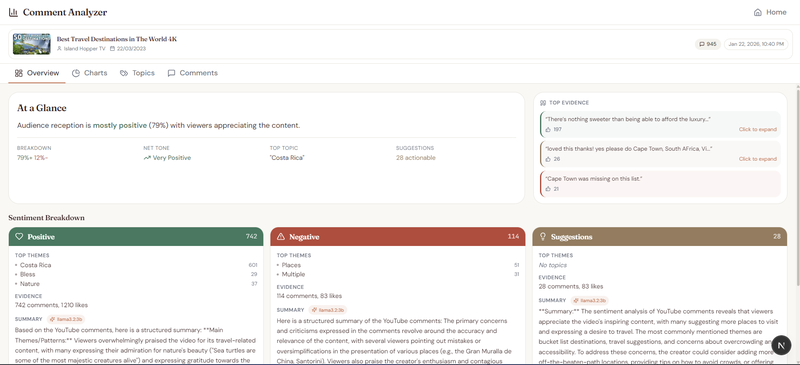Select the Places theme in Negative
This screenshot has height=365, width=800.
(397, 265)
